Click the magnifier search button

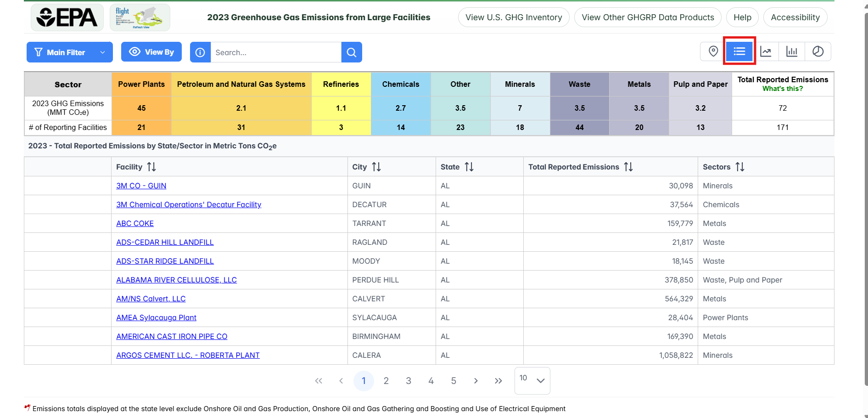352,52
